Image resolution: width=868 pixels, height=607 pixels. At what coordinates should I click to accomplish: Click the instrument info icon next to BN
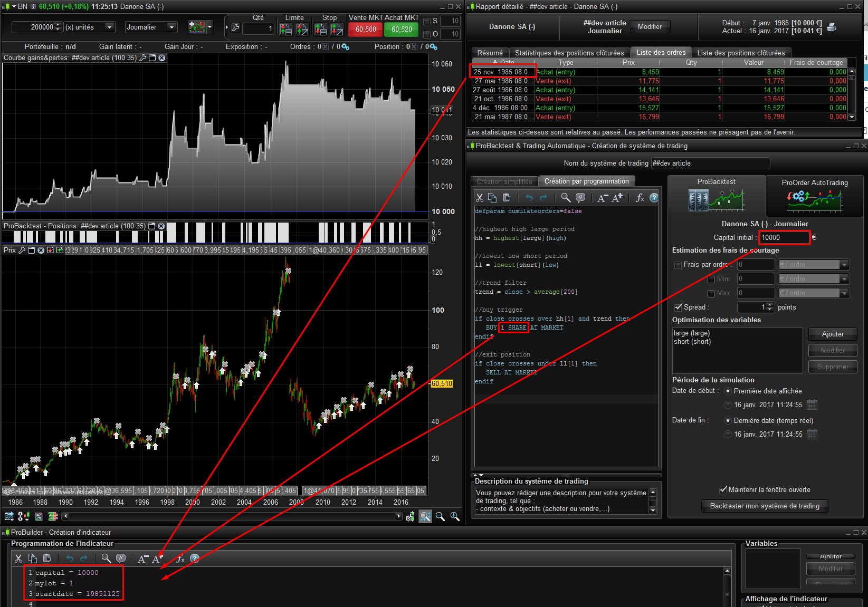click(x=33, y=7)
